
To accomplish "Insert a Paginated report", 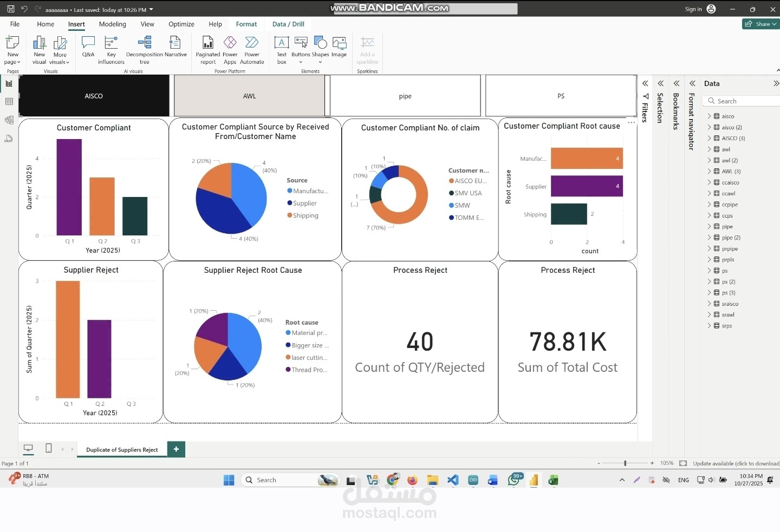I will tap(208, 50).
